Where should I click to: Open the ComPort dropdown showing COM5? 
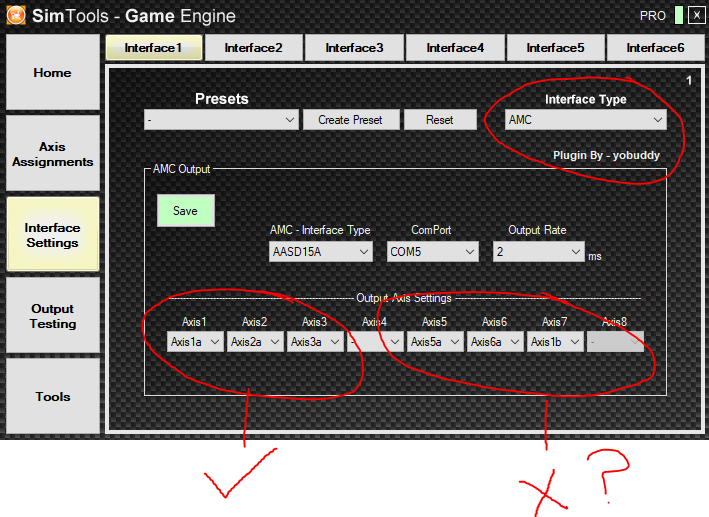pyautogui.click(x=433, y=251)
